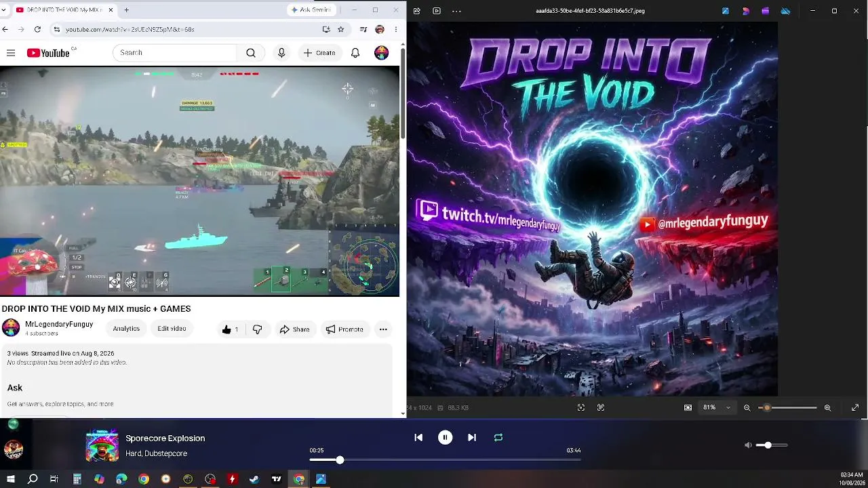The height and width of the screenshot is (488, 868).
Task: Click the 'Ask' heading below the video description
Action: point(15,388)
